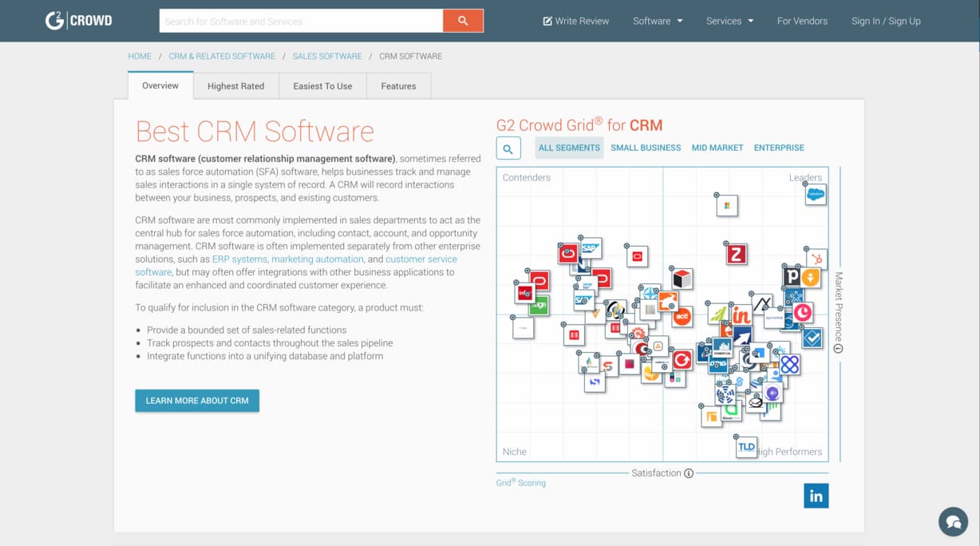
Task: Select the Salesforce logo on the grid
Action: coord(816,194)
